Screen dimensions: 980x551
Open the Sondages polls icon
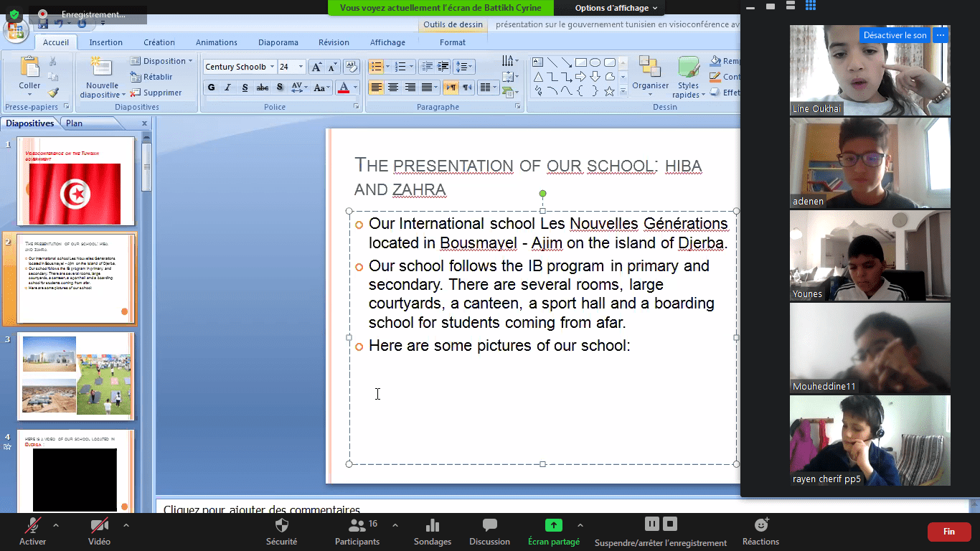tap(433, 526)
